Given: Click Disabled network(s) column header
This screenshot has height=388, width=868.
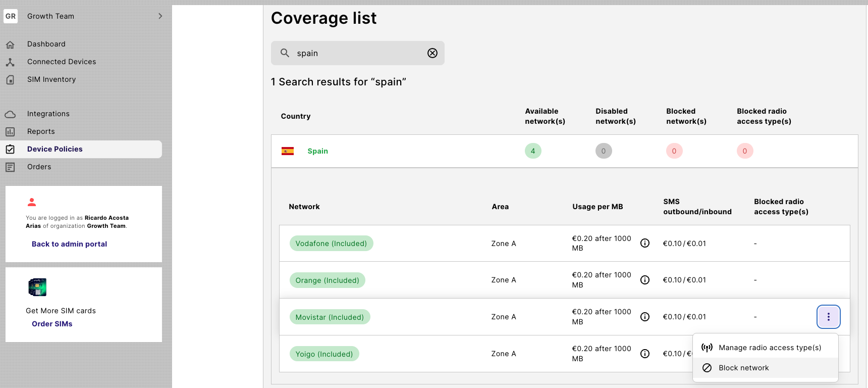Looking at the screenshot, I should (616, 116).
